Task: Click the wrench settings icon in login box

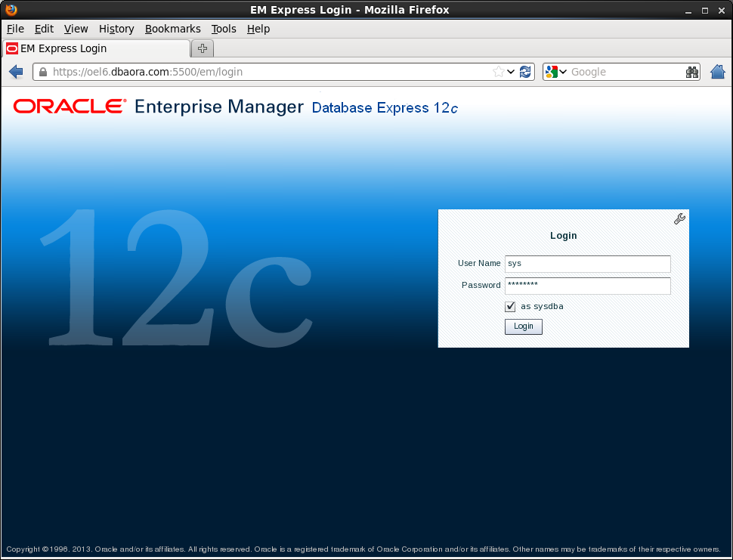Action: click(x=679, y=218)
